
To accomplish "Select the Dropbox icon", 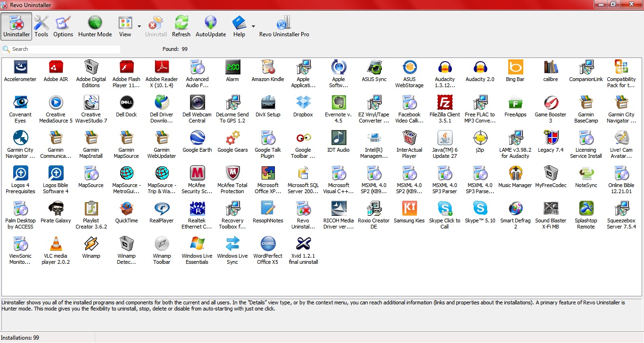I will coord(303,103).
